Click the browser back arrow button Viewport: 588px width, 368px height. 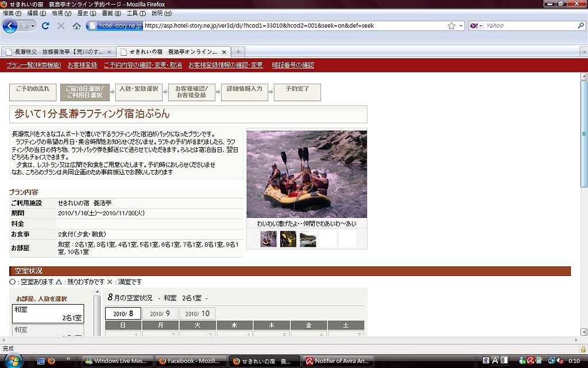[x=10, y=26]
